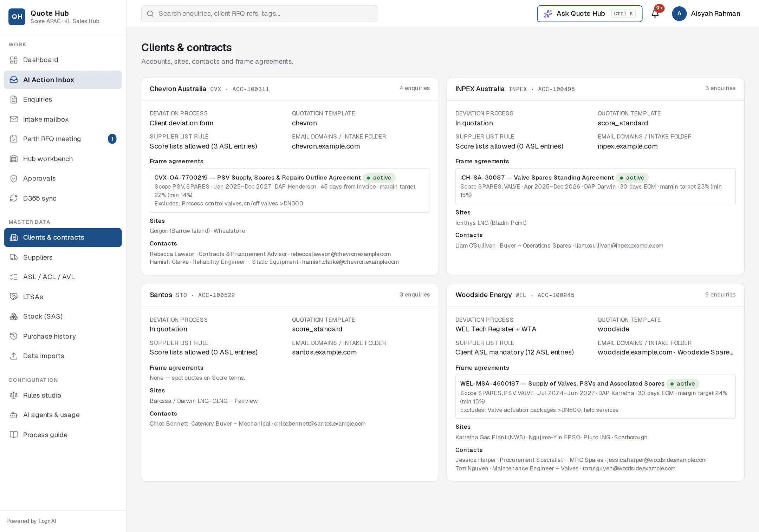Open the Process guide book icon
Viewport: 759px width, 532px height.
point(14,435)
